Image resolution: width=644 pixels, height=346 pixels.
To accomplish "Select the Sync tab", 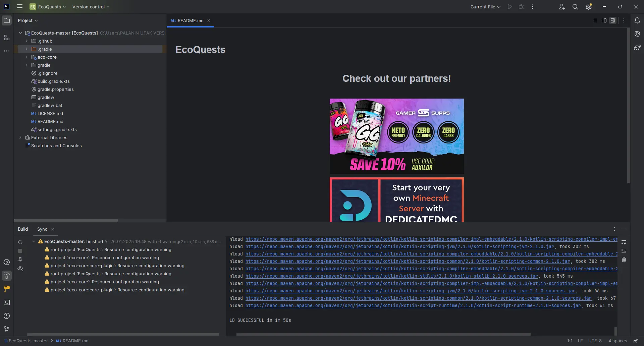I will point(42,229).
